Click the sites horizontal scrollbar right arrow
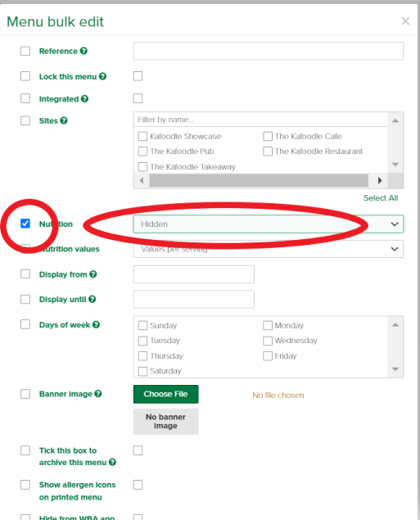The width and height of the screenshot is (420, 520). pos(380,180)
